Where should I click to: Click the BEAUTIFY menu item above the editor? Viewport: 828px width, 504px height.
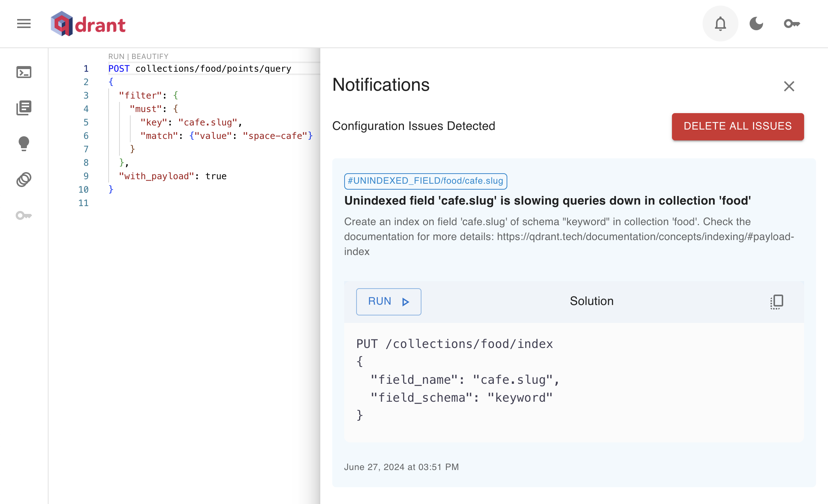click(150, 56)
